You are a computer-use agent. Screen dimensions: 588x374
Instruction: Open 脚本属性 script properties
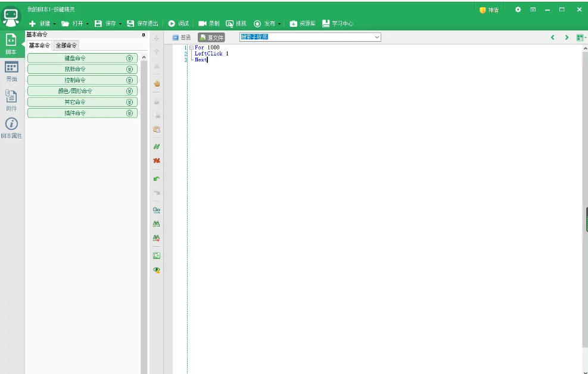click(11, 128)
